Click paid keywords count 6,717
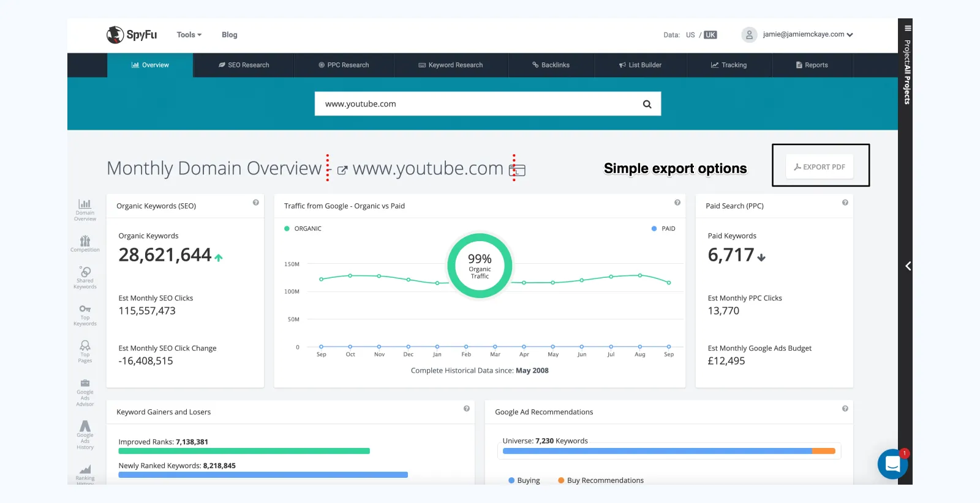 731,255
